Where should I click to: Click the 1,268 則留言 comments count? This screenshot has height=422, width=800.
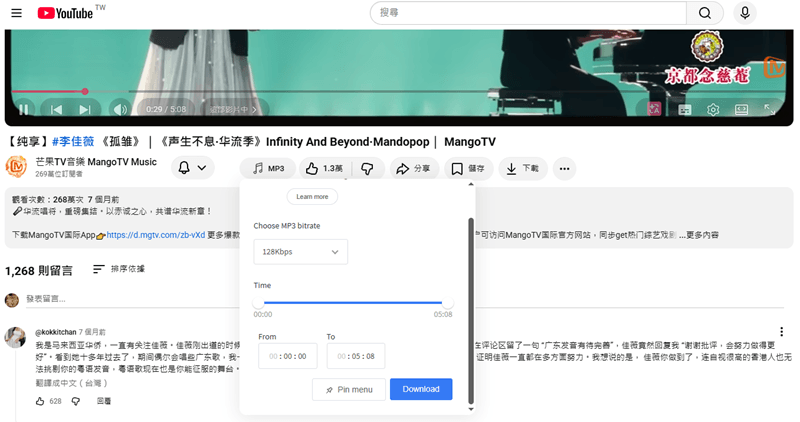(x=39, y=270)
